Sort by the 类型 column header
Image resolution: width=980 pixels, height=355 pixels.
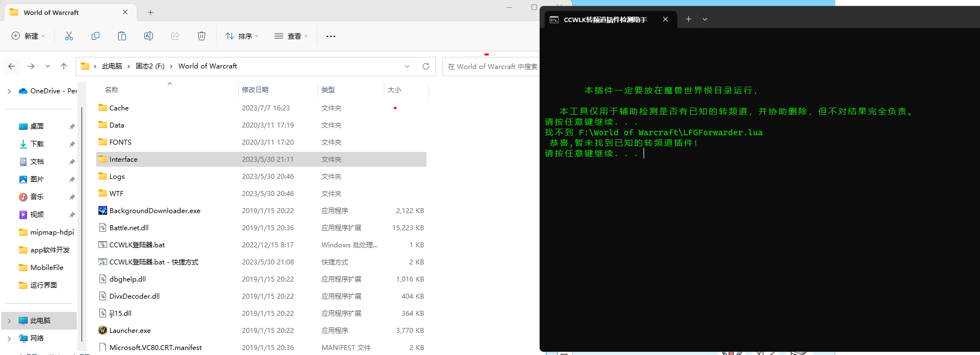(x=328, y=89)
